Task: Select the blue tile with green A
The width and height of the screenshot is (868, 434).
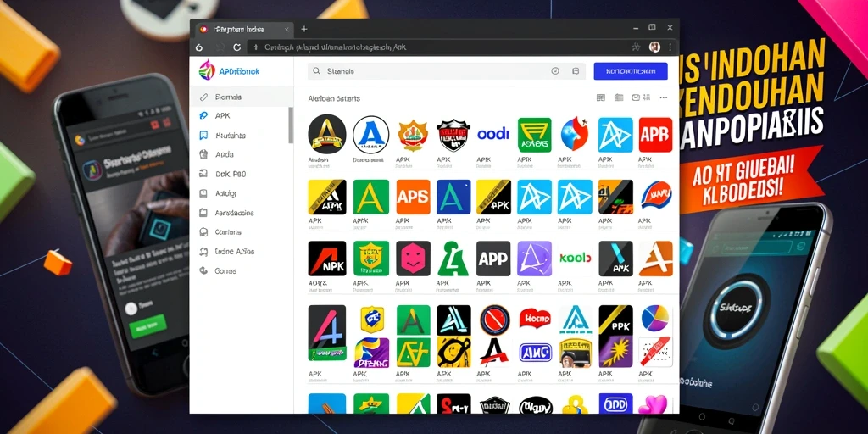Action: point(453,197)
